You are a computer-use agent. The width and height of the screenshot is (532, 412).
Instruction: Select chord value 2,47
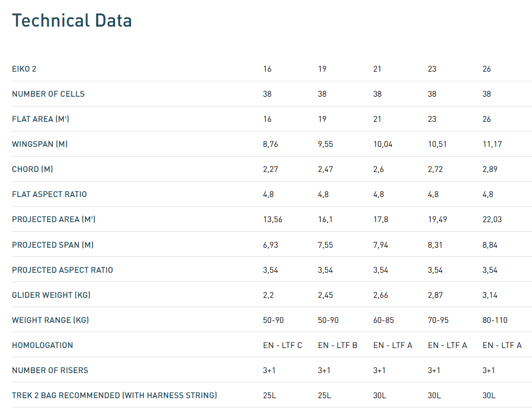tap(325, 169)
